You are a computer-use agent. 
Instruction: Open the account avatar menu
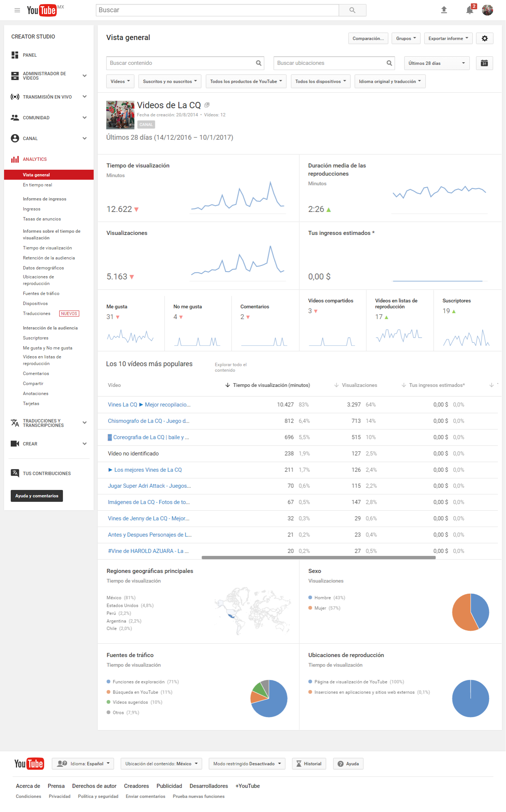tap(487, 10)
